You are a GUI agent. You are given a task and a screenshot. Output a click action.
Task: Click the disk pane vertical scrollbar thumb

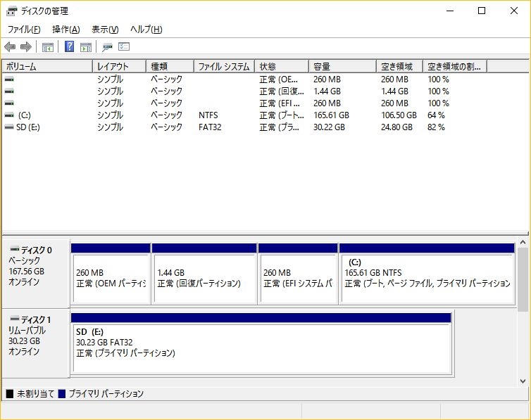[x=523, y=279]
